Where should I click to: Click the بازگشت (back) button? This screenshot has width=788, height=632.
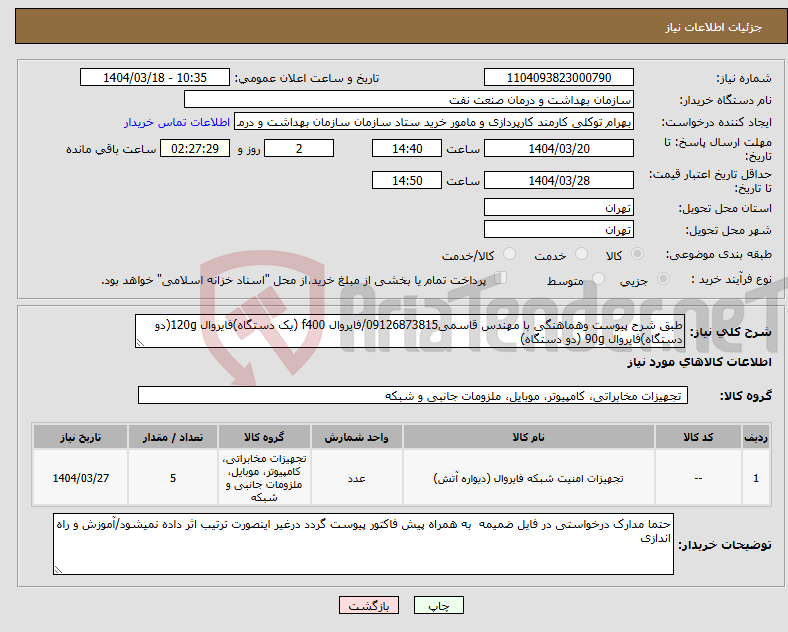tap(369, 605)
